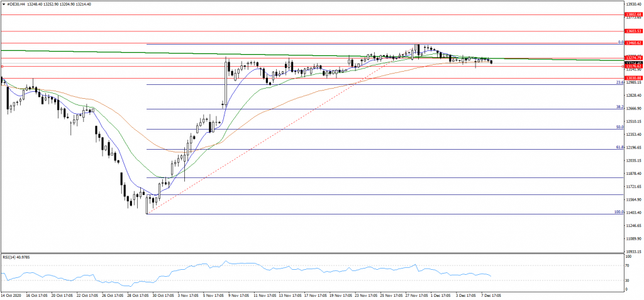Screen dimensions: 644x300
Task: Select the red 13802.68 price label
Action: point(633,14)
